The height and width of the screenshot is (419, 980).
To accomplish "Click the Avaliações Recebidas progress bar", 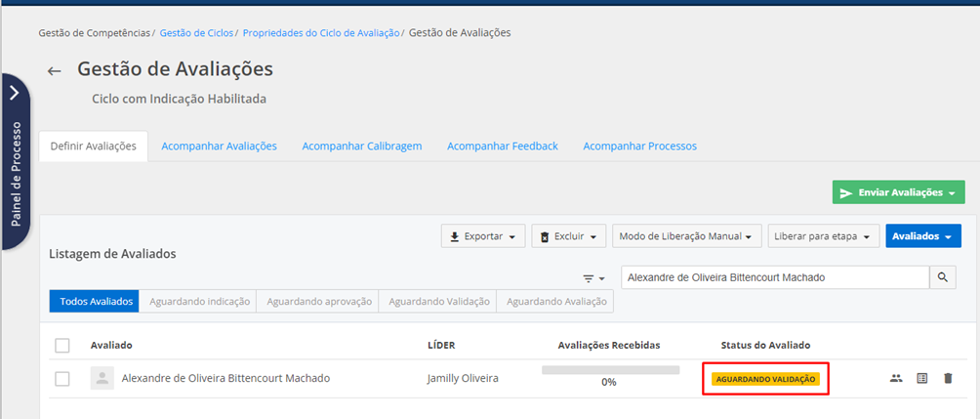I will point(610,370).
